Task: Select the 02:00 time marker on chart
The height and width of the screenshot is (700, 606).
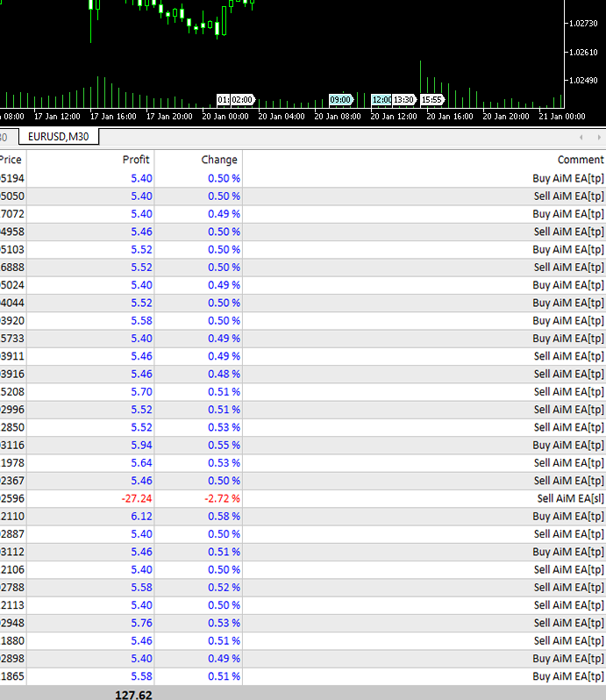Action: [x=242, y=99]
